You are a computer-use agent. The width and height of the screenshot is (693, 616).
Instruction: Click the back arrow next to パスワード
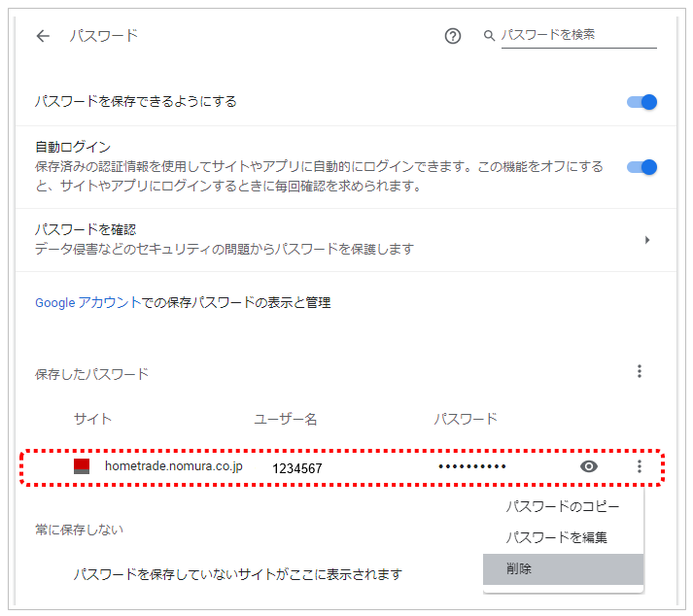click(43, 36)
